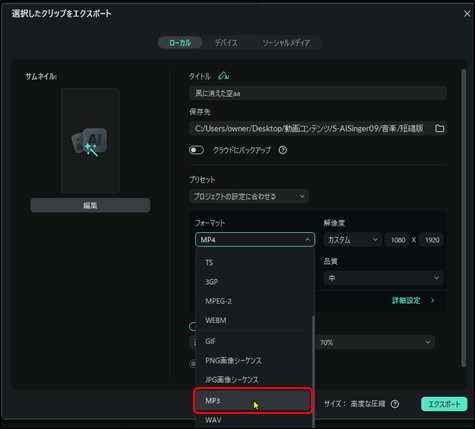
Task: Open the カスタム resolution dropdown
Action: pyautogui.click(x=353, y=240)
